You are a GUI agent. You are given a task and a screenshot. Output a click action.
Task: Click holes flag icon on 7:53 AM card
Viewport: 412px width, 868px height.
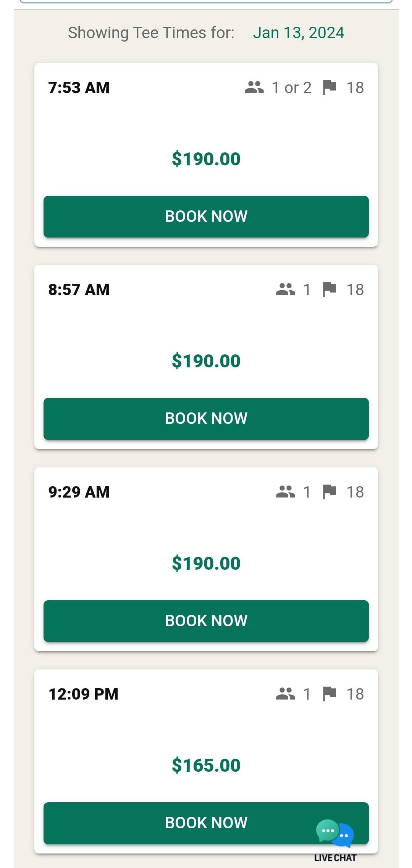(x=329, y=87)
